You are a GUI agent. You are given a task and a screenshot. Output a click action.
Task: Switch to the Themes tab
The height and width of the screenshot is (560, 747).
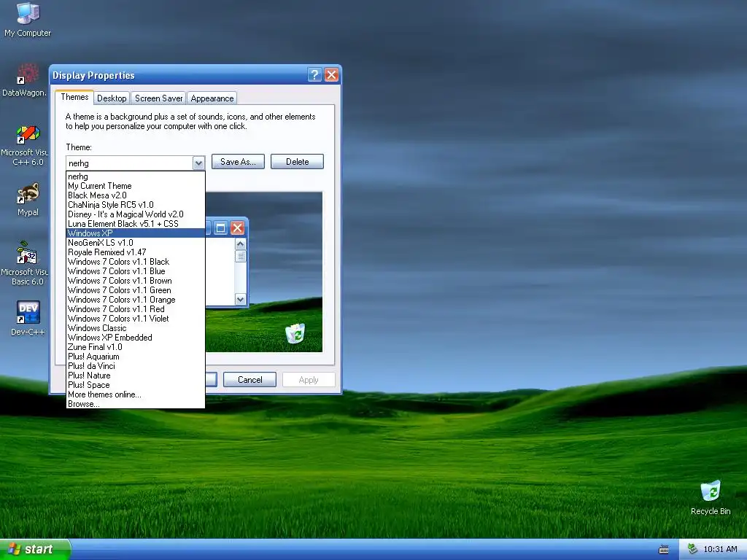point(74,97)
